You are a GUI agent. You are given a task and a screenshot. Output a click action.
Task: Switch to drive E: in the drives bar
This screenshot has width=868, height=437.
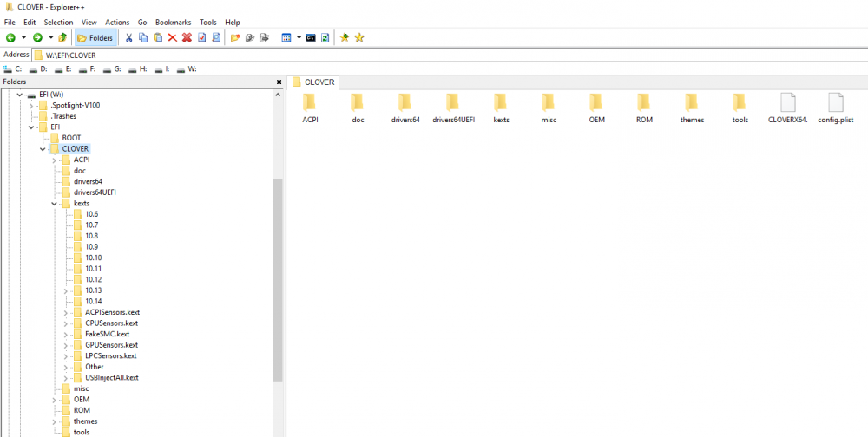(x=62, y=69)
